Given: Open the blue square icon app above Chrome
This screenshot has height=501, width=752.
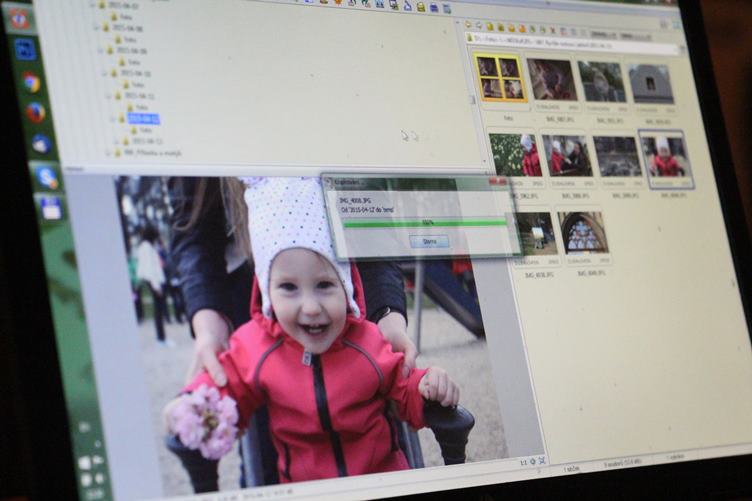Looking at the screenshot, I should (x=25, y=49).
